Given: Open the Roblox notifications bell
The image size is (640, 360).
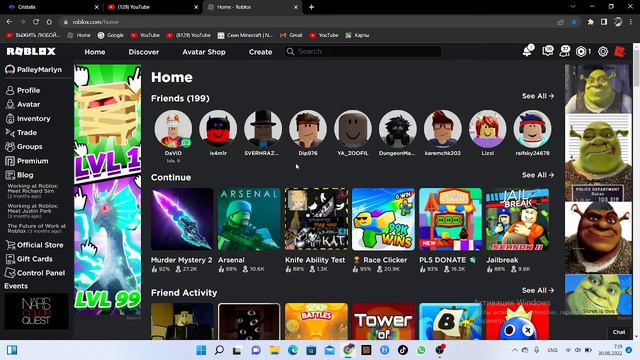Looking at the screenshot, I should coord(528,51).
